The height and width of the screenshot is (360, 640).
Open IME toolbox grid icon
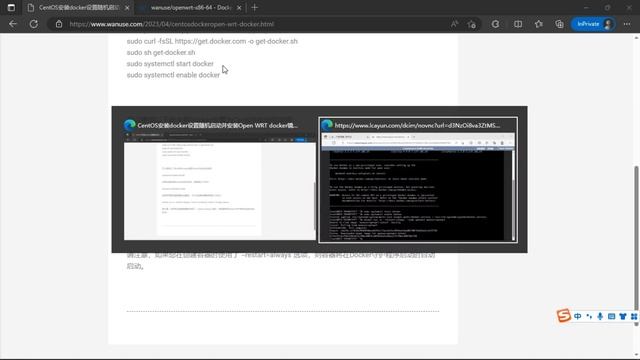634,316
